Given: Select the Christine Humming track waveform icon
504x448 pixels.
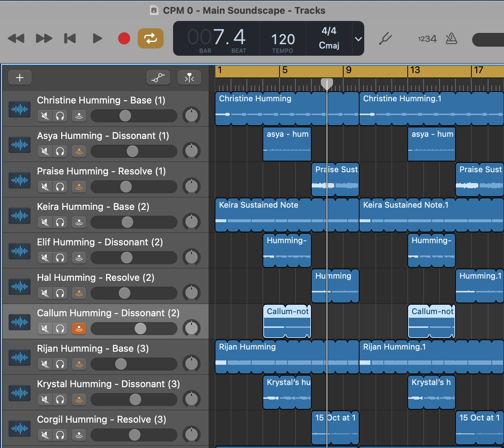Looking at the screenshot, I should [20, 109].
